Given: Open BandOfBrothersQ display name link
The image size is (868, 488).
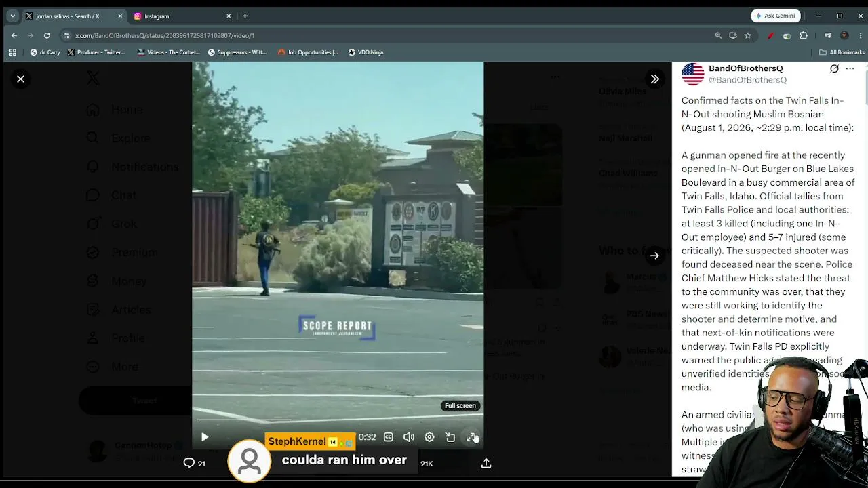Looking at the screenshot, I should coord(746,68).
